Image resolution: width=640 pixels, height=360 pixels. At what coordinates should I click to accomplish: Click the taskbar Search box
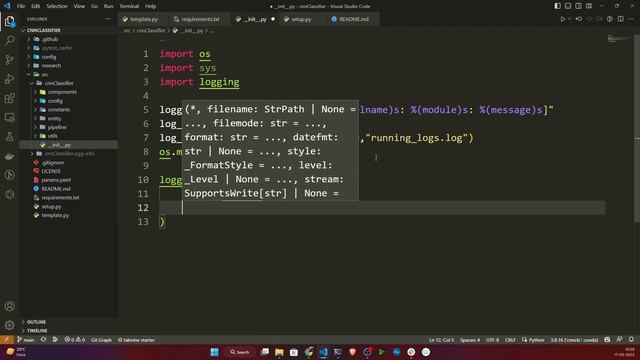240,352
